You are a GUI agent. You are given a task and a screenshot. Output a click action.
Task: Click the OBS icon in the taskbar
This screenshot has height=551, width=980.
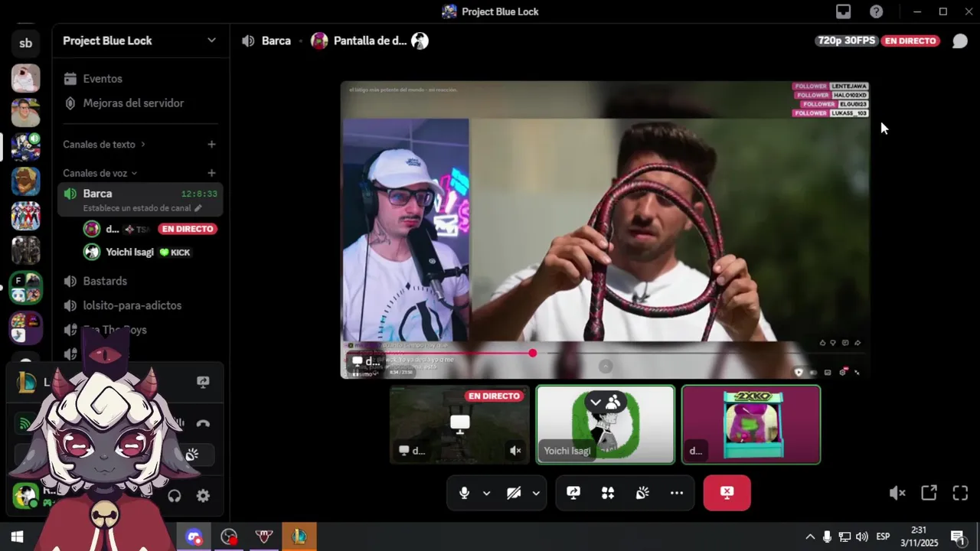tap(229, 537)
